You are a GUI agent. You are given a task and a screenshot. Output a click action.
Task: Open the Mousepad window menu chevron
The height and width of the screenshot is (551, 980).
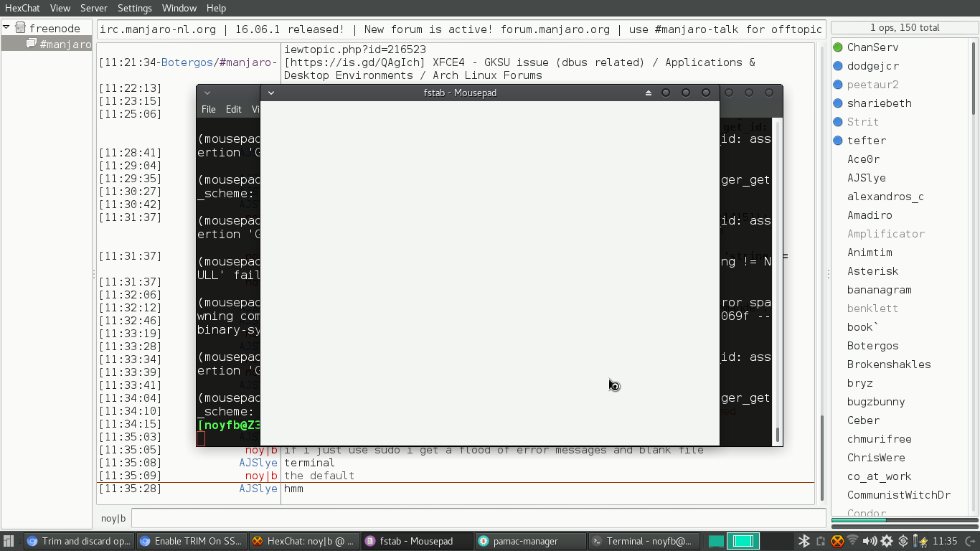pos(271,93)
